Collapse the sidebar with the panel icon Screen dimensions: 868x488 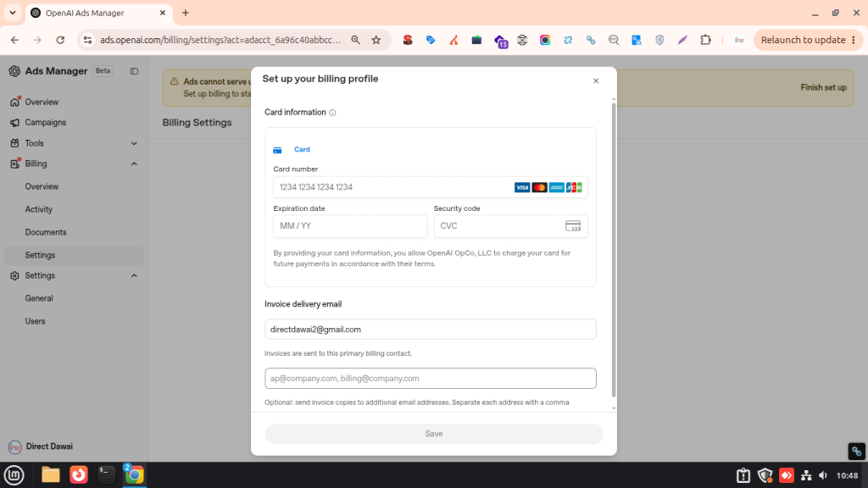pos(134,71)
